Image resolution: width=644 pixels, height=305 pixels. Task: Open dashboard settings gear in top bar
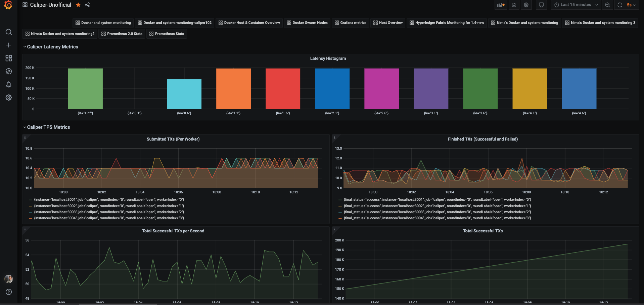pos(526,5)
